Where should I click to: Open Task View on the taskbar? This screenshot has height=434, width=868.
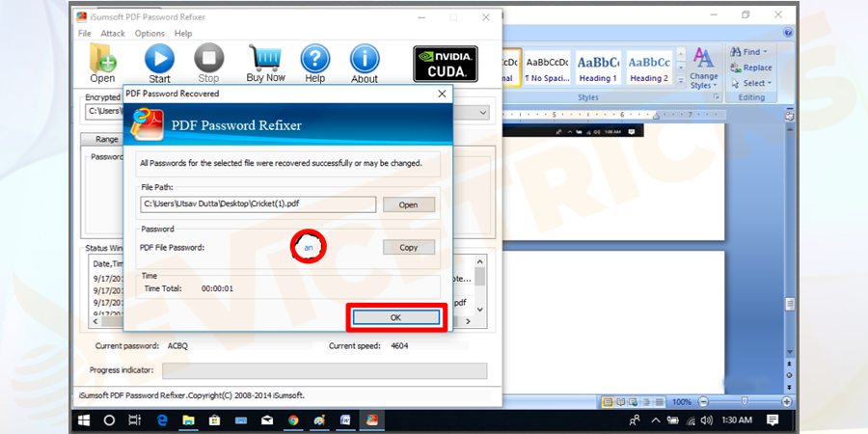(x=134, y=420)
